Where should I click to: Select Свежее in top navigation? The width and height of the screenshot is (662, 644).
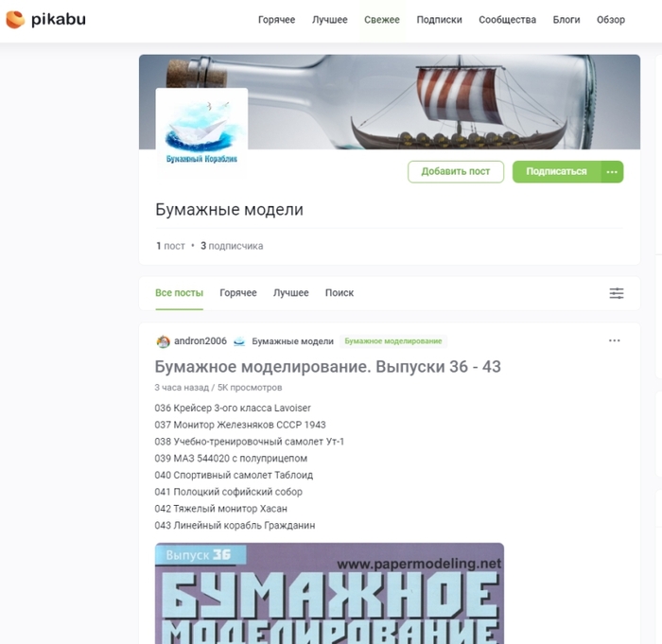point(382,20)
